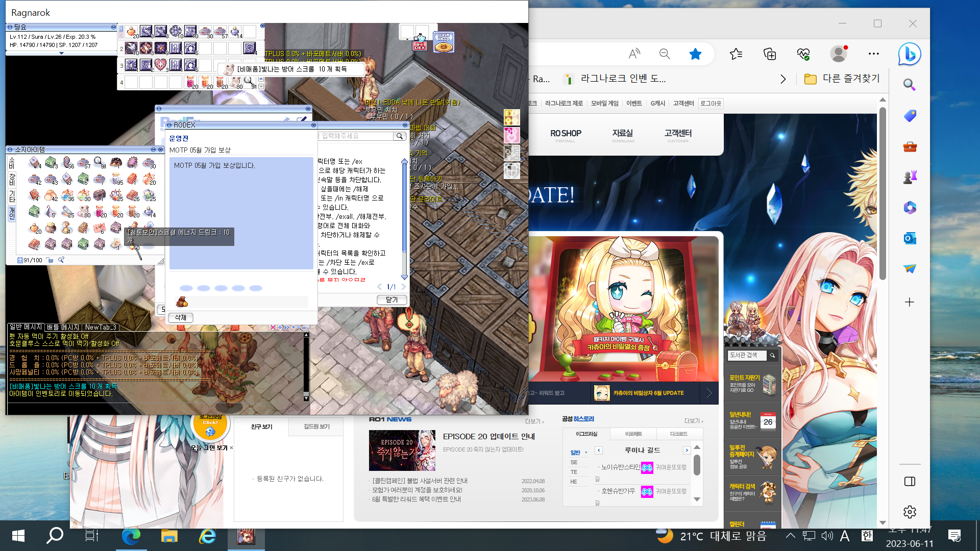Open Outlook from Edge sidebar
Image resolution: width=980 pixels, height=551 pixels.
tap(910, 238)
